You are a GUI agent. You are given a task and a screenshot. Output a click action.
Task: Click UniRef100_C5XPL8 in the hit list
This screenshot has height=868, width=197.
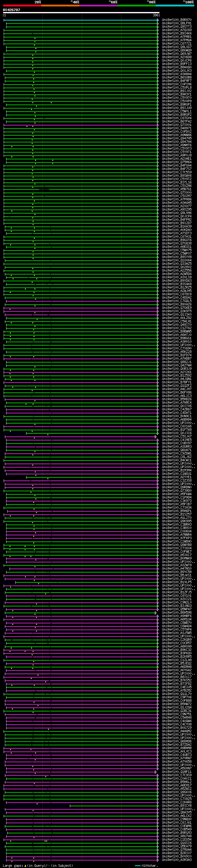point(176,88)
